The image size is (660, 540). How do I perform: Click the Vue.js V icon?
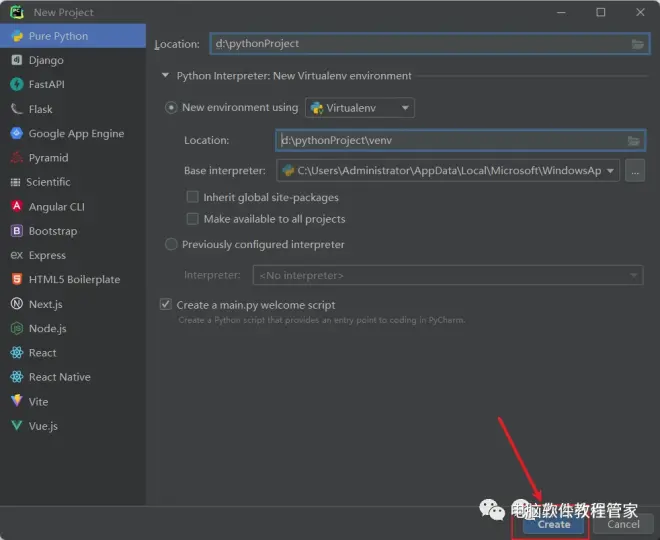[17, 426]
